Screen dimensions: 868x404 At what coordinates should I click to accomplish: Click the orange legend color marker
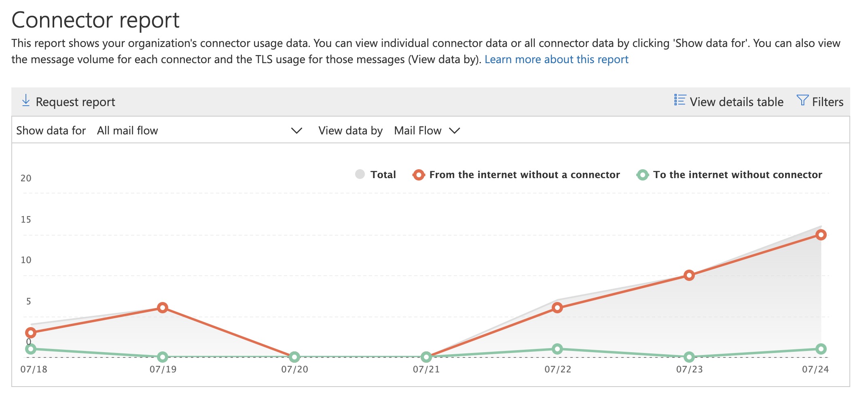pos(419,175)
